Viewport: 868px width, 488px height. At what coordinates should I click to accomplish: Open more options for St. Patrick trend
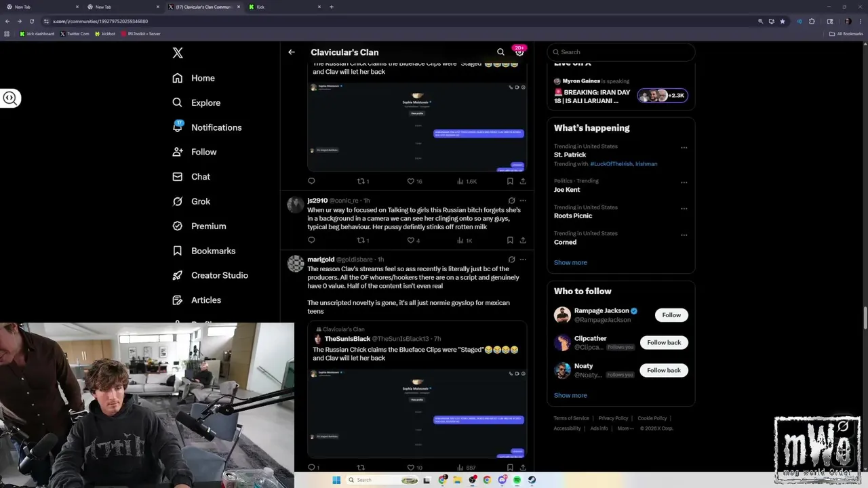click(684, 147)
